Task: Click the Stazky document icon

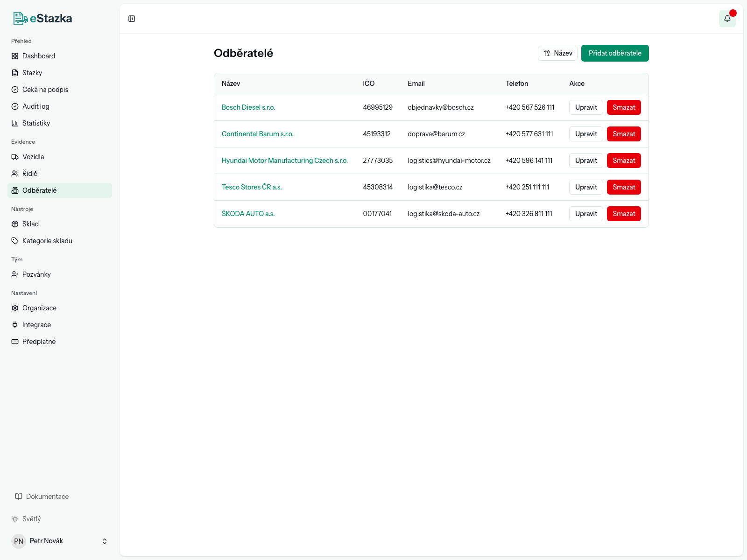Action: [x=15, y=73]
